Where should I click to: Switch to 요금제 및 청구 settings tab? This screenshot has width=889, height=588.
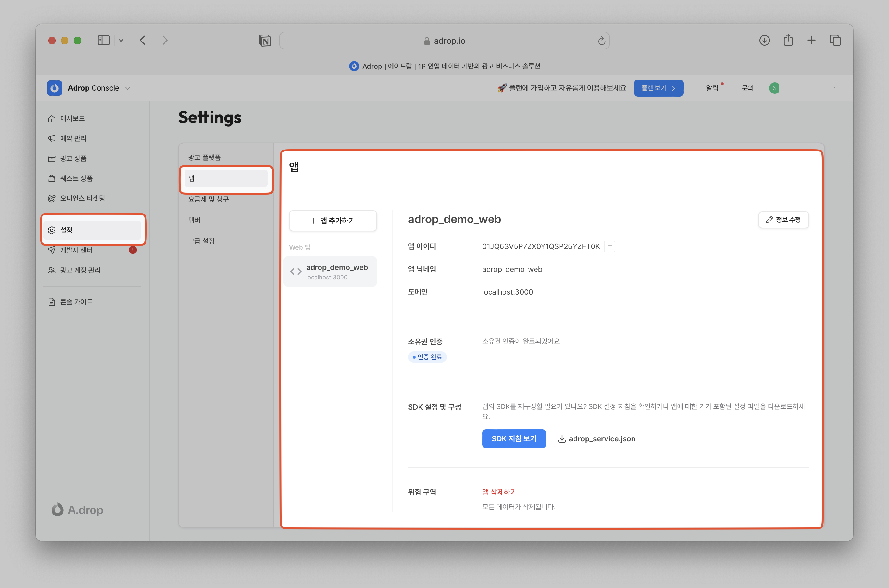point(208,199)
